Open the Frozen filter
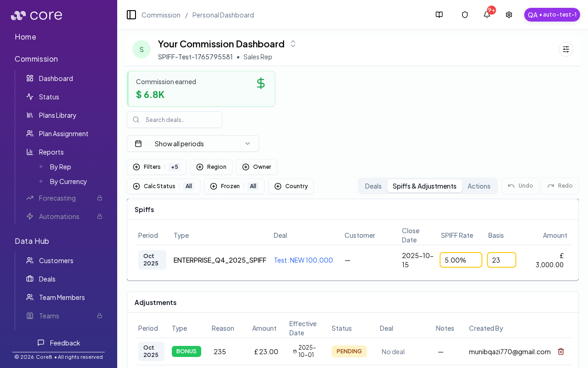The height and width of the screenshot is (368, 588). click(x=234, y=186)
